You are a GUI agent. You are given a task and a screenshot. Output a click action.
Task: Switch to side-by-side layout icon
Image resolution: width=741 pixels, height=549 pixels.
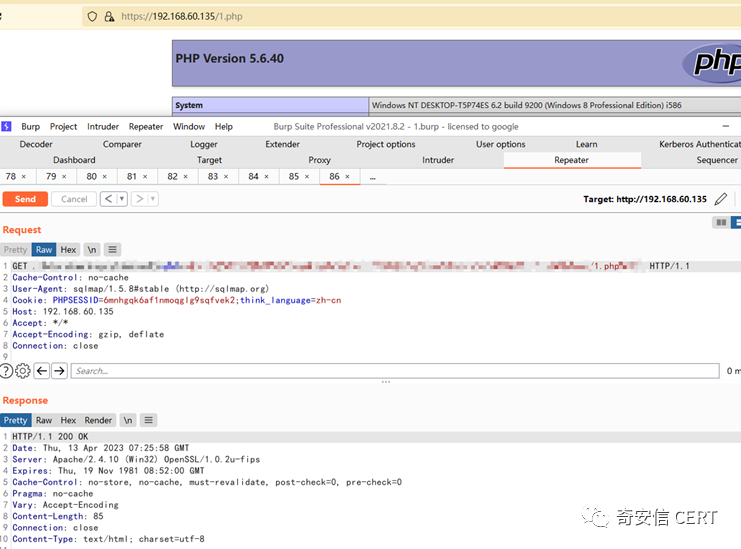[721, 223]
